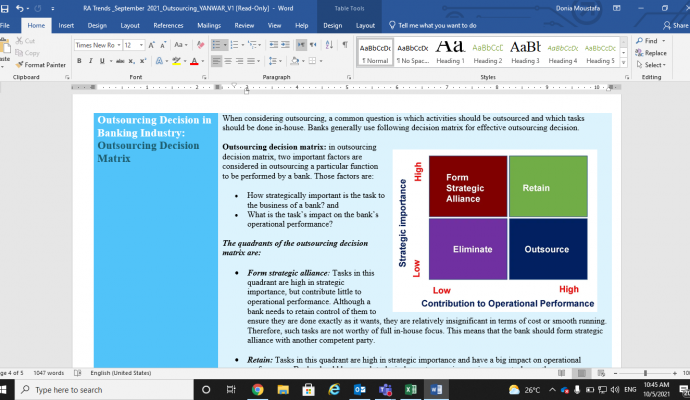Toggle Show/Hide paragraph marks
The height and width of the screenshot is (400, 690).
pos(344,45)
